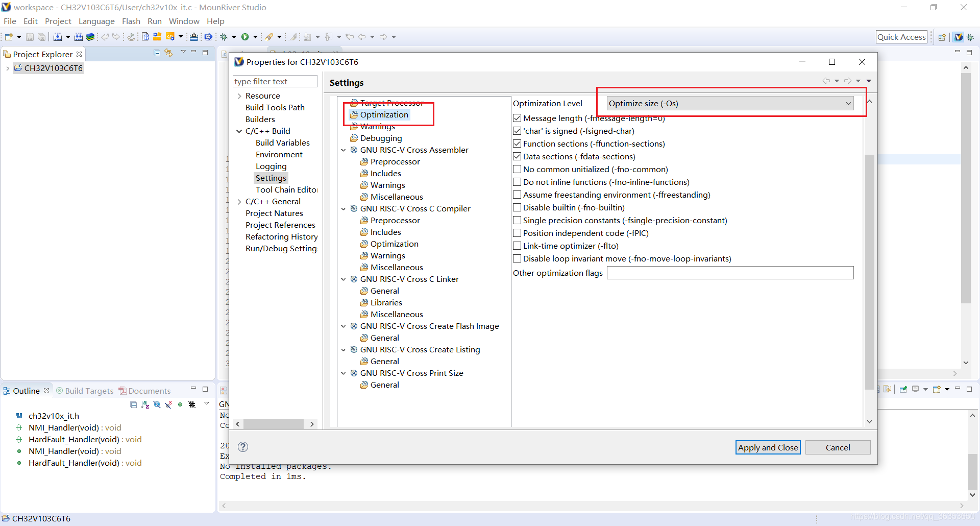Toggle 'char' is signed checkbox
Screen dimensions: 980x526
click(517, 131)
